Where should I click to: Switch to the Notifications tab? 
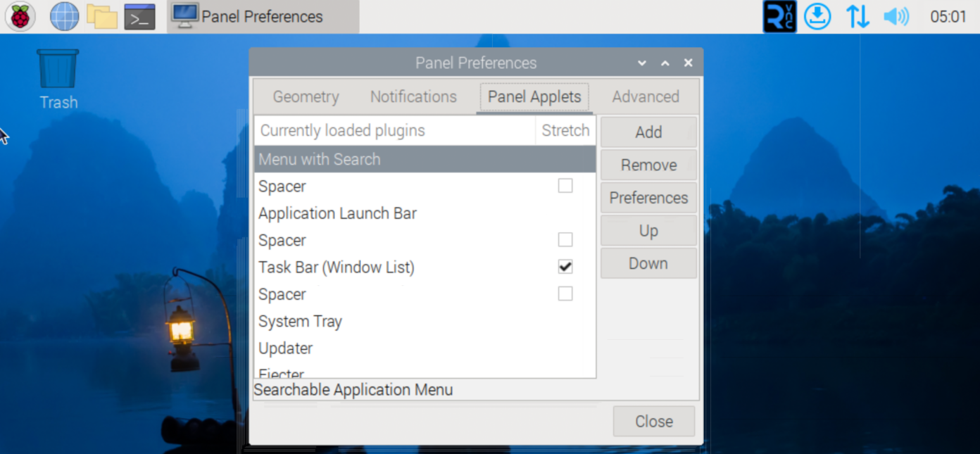click(x=413, y=96)
